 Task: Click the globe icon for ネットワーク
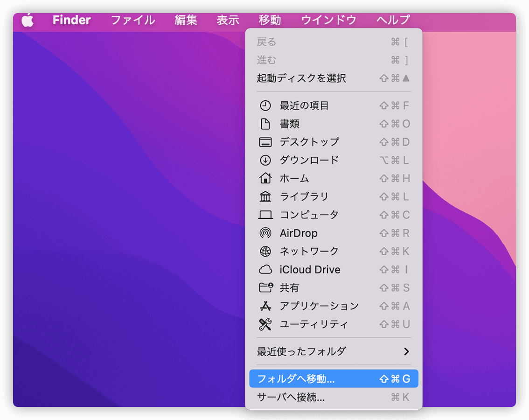265,251
